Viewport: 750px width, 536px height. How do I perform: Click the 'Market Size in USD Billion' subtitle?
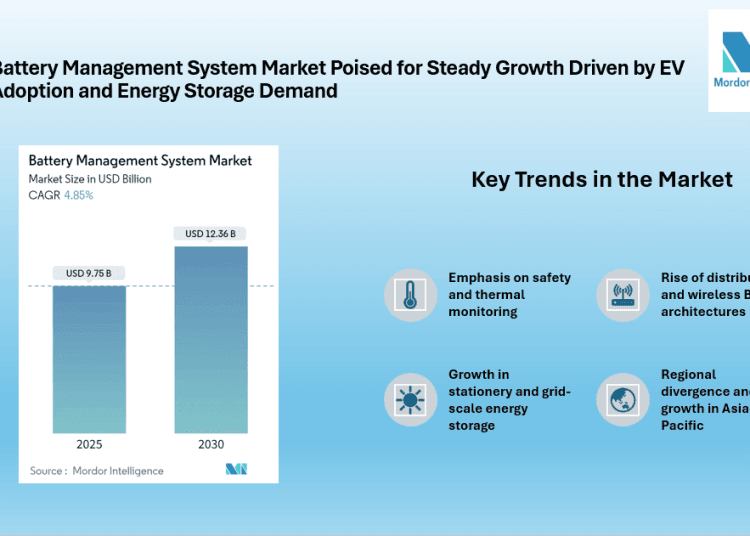(x=90, y=179)
